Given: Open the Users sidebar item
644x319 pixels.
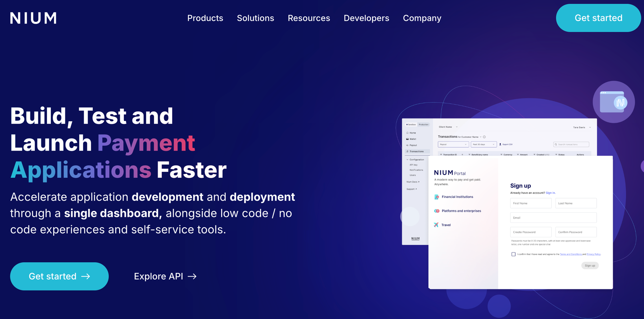Looking at the screenshot, I should point(412,175).
